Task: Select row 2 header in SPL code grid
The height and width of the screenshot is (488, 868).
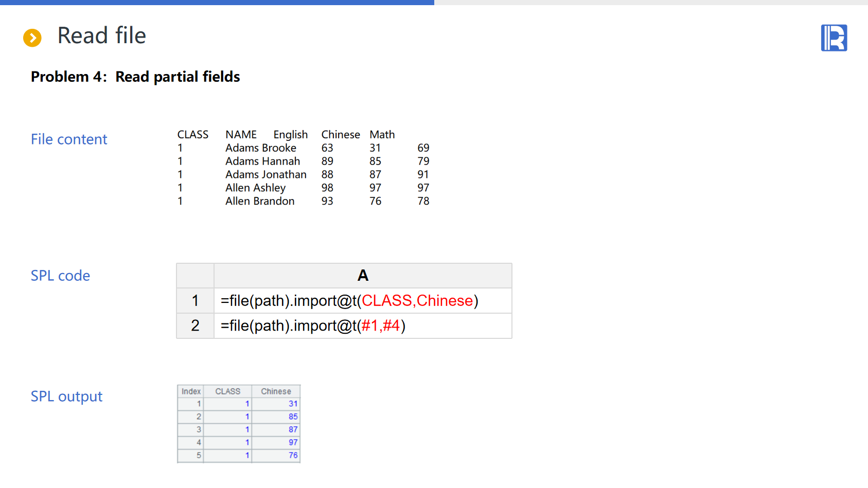Action: point(195,326)
